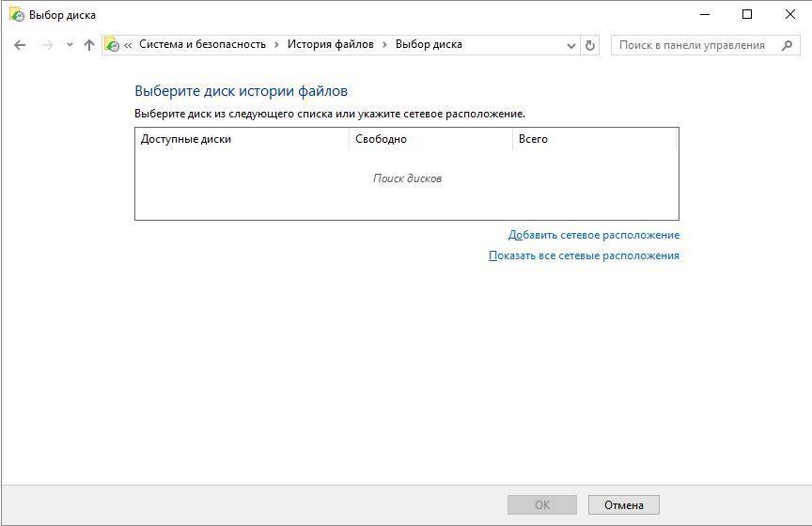Image resolution: width=812 pixels, height=526 pixels.
Task: Close the Выбор диска window
Action: 789,14
